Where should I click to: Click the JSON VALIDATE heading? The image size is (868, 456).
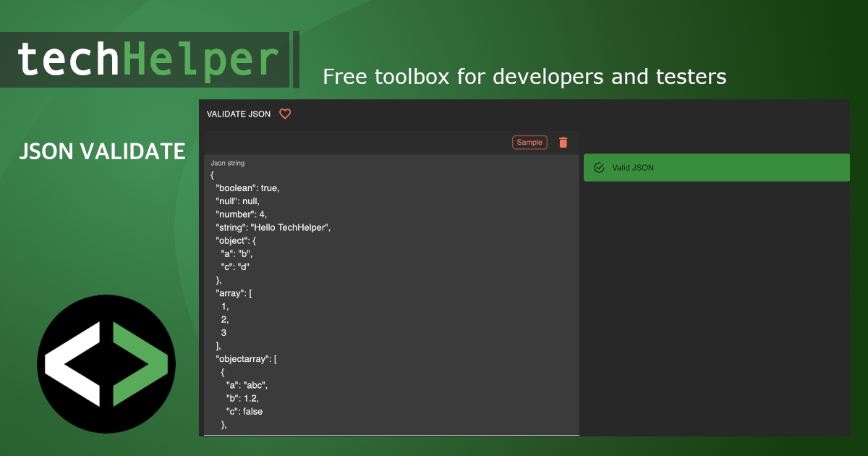(102, 151)
